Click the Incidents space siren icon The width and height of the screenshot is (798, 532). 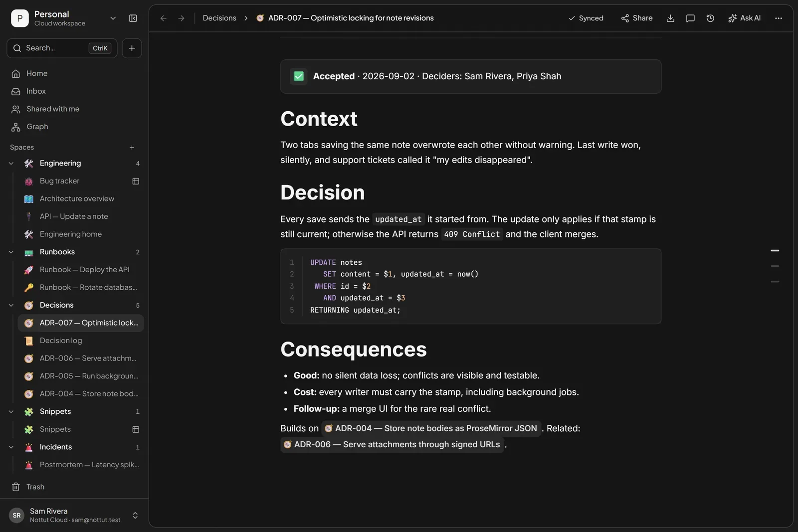[x=29, y=447]
